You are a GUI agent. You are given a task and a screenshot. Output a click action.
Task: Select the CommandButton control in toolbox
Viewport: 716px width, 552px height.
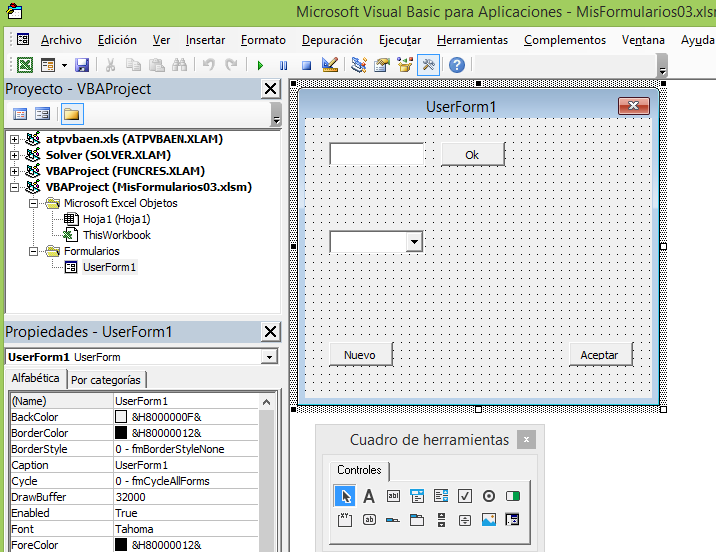(x=369, y=520)
